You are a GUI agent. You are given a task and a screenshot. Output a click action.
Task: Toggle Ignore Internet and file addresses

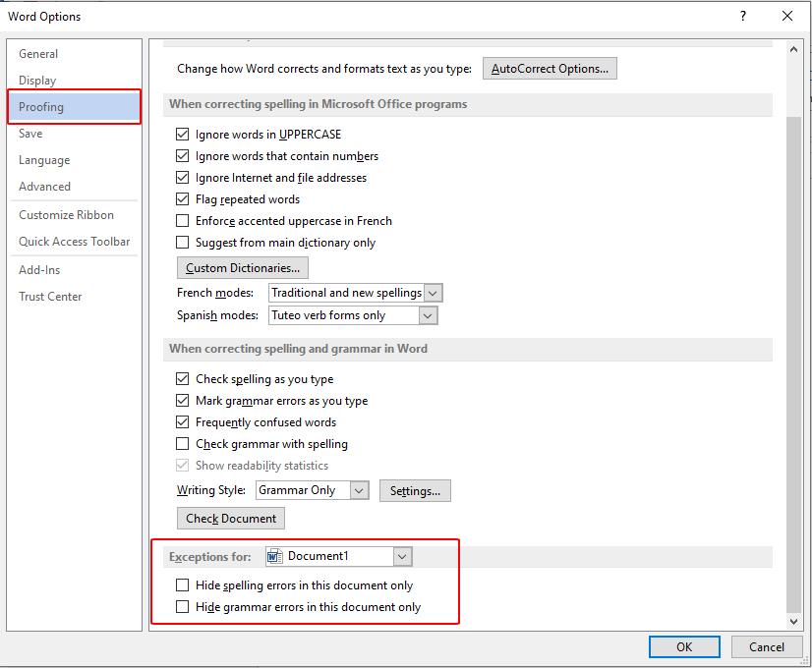182,178
